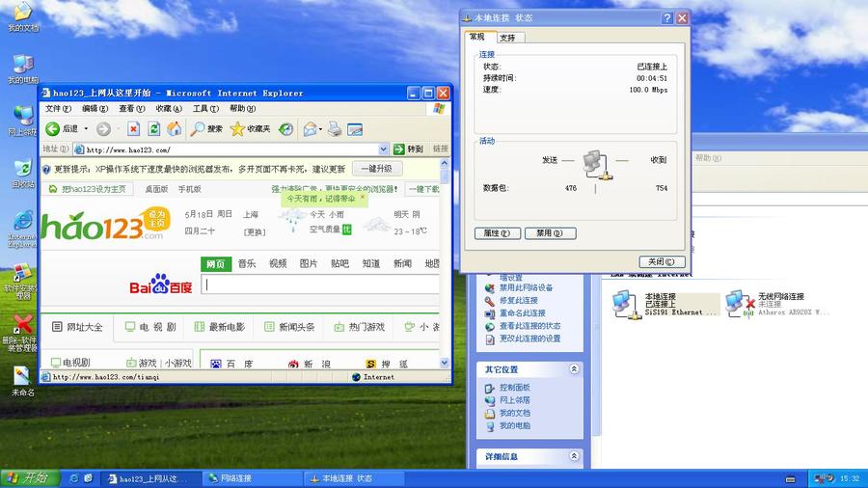The height and width of the screenshot is (488, 868).
Task: Click the 开始 Start button
Action: coord(29,478)
